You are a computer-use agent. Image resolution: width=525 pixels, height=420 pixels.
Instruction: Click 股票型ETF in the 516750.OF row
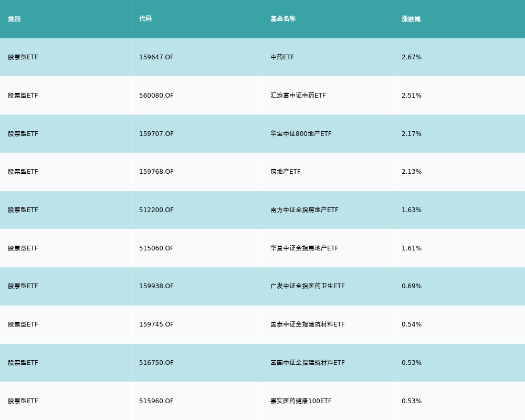[23, 363]
